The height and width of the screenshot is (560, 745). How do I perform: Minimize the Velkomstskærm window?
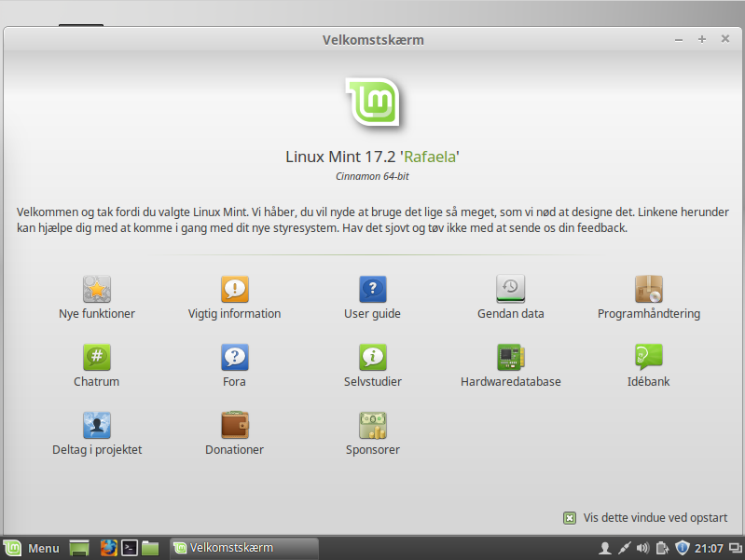click(x=679, y=40)
